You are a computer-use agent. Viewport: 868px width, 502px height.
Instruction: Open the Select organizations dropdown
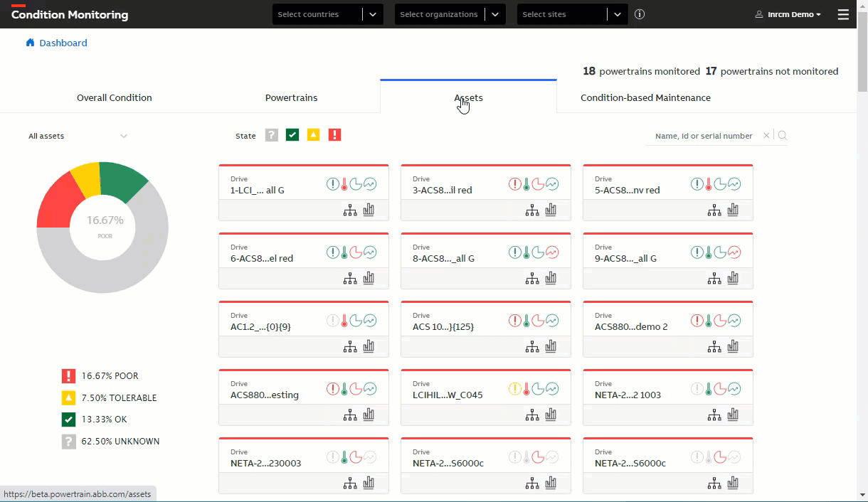tap(450, 14)
